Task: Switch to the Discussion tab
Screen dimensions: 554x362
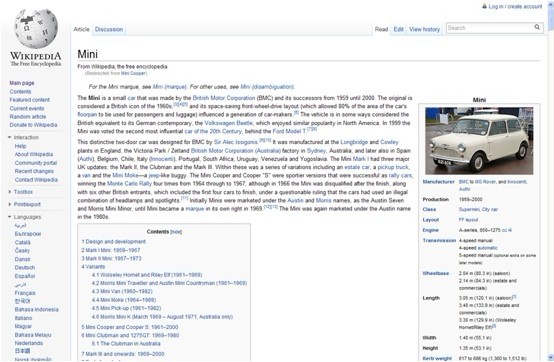Action: [x=109, y=29]
